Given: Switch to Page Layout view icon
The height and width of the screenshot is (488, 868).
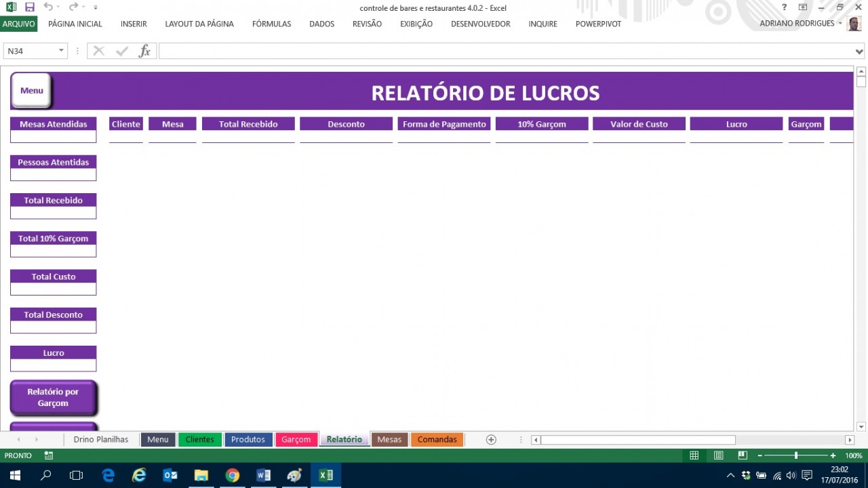Looking at the screenshot, I should click(x=718, y=455).
